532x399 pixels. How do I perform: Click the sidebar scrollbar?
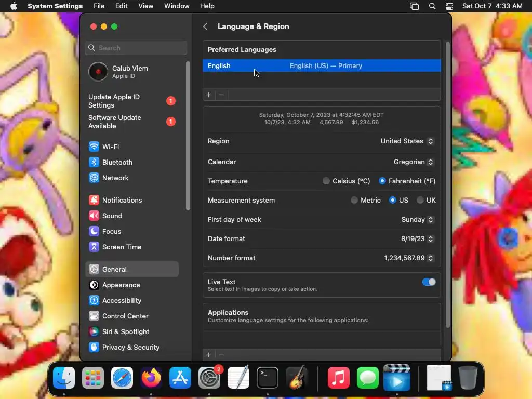point(188,136)
